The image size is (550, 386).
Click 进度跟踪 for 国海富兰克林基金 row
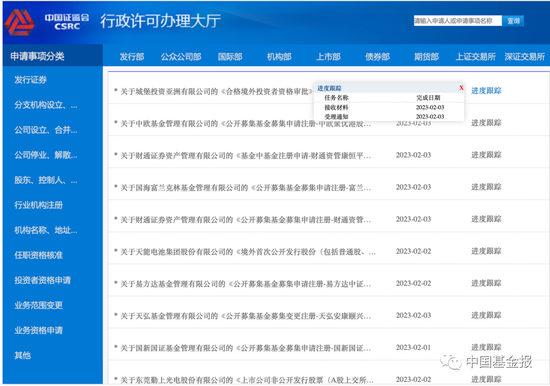(x=486, y=187)
